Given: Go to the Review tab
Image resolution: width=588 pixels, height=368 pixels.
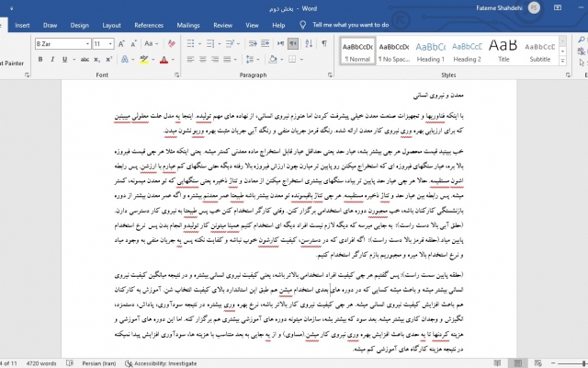Looking at the screenshot, I should point(222,25).
